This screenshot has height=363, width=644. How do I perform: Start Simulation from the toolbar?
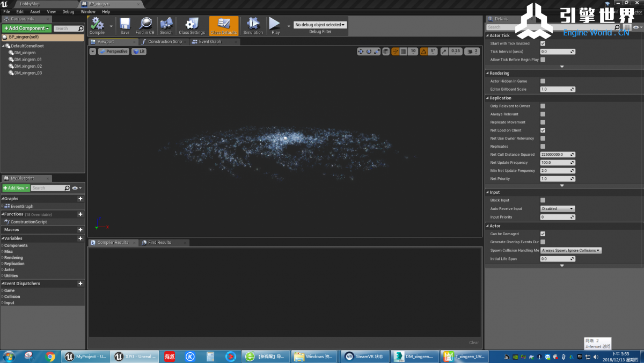pyautogui.click(x=253, y=25)
